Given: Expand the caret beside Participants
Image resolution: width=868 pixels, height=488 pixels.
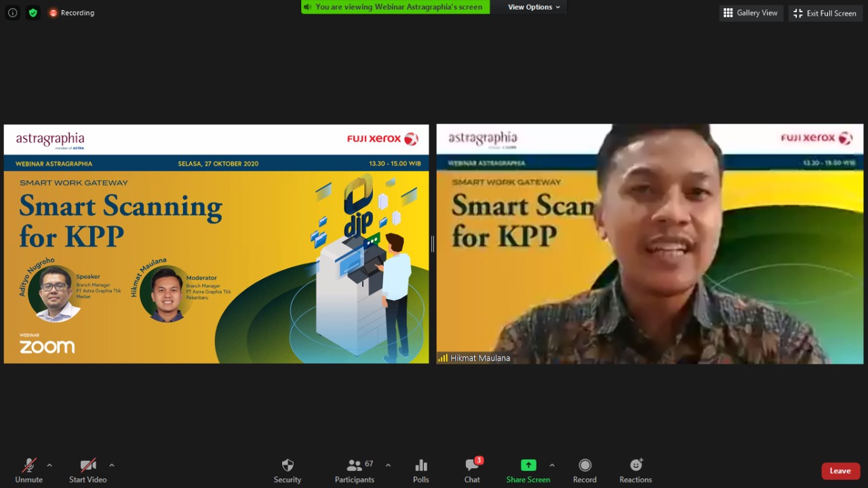Looking at the screenshot, I should (x=388, y=465).
